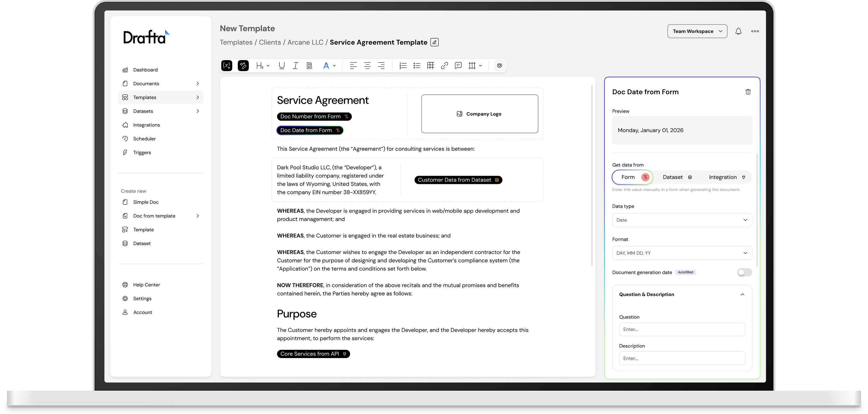Screen dimensions: 868x414
Task: Open the text color dropdown
Action: [x=329, y=66]
